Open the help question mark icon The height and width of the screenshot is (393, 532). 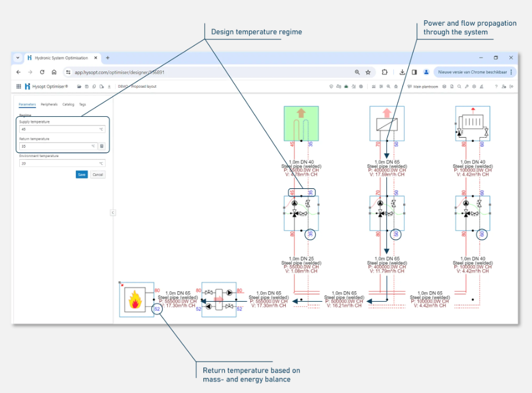tap(496, 87)
